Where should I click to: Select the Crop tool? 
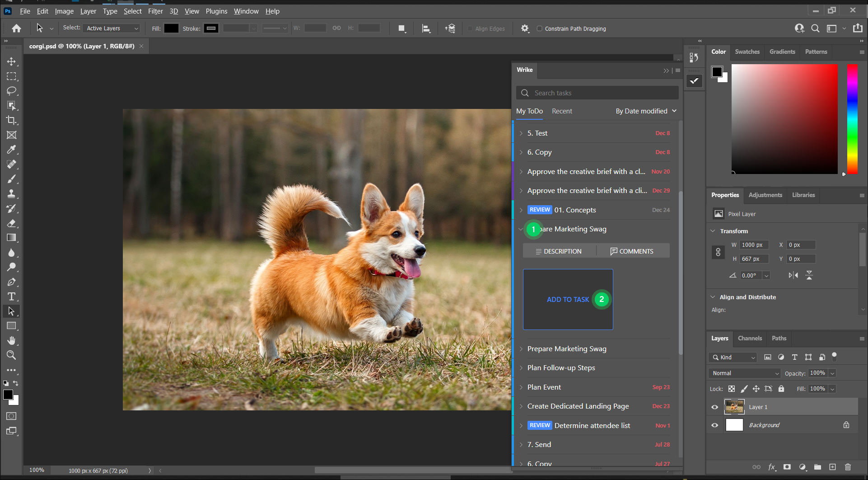12,120
